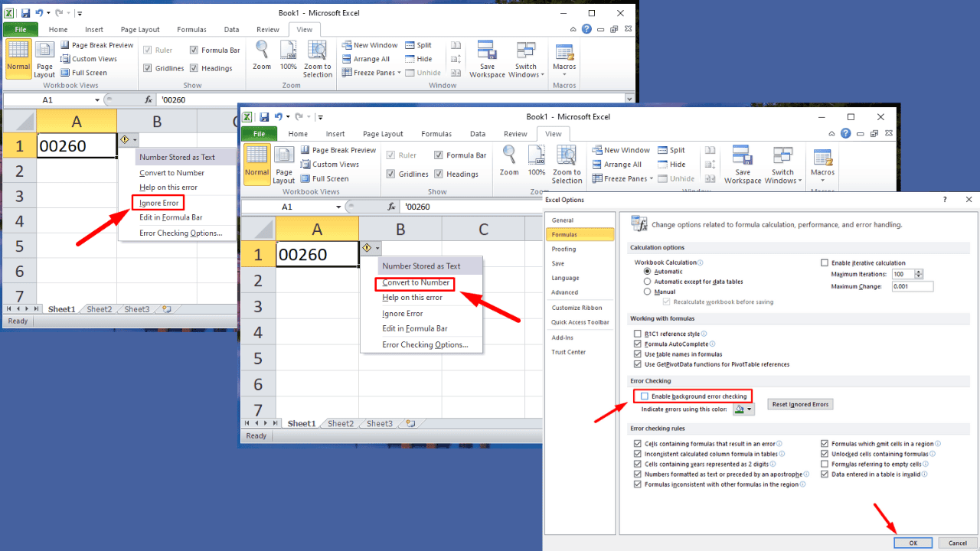Click Maximum Change input field
980x551 pixels.
click(912, 286)
